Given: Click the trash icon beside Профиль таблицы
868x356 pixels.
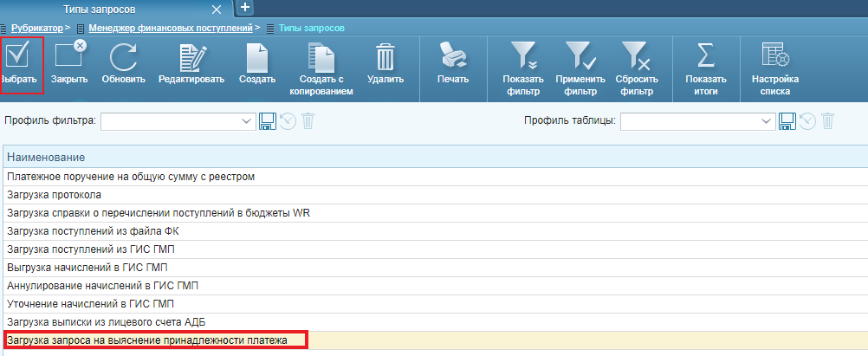Looking at the screenshot, I should point(827,121).
